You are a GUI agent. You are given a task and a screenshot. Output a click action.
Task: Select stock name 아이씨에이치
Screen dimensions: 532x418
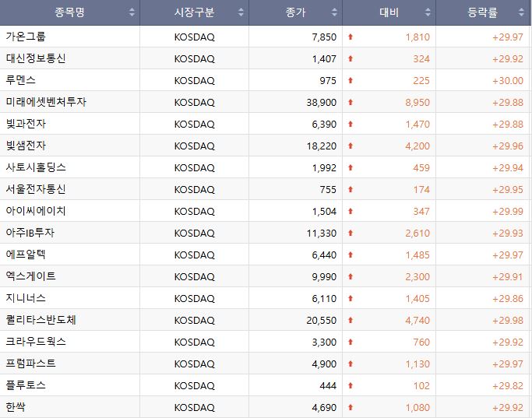point(36,211)
